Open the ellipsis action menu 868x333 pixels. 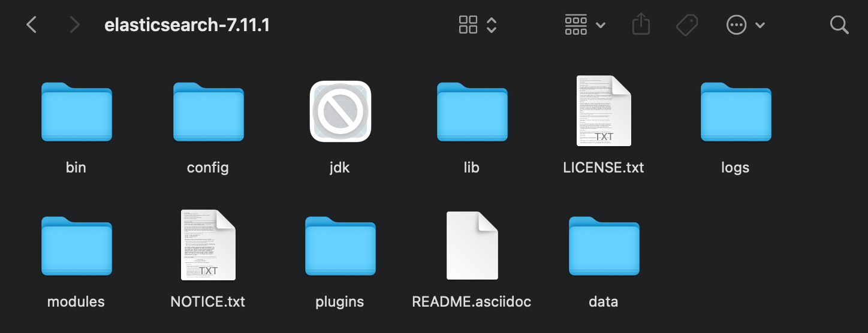click(736, 25)
